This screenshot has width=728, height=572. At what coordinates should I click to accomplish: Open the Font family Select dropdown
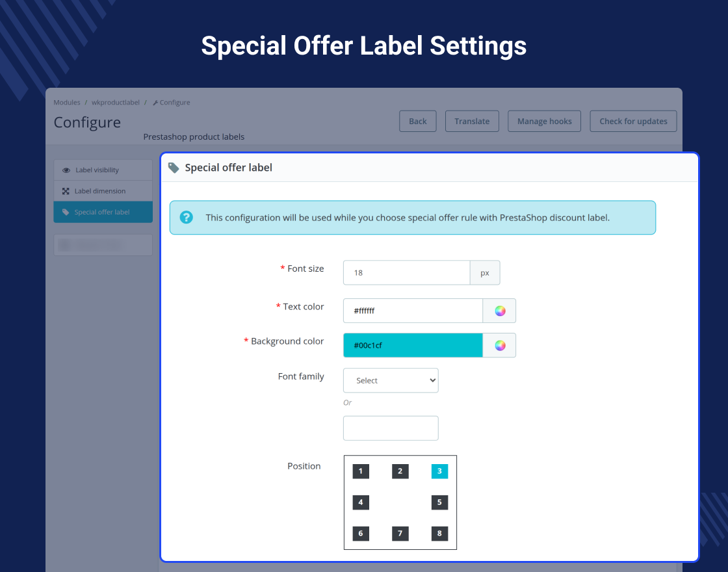[391, 380]
